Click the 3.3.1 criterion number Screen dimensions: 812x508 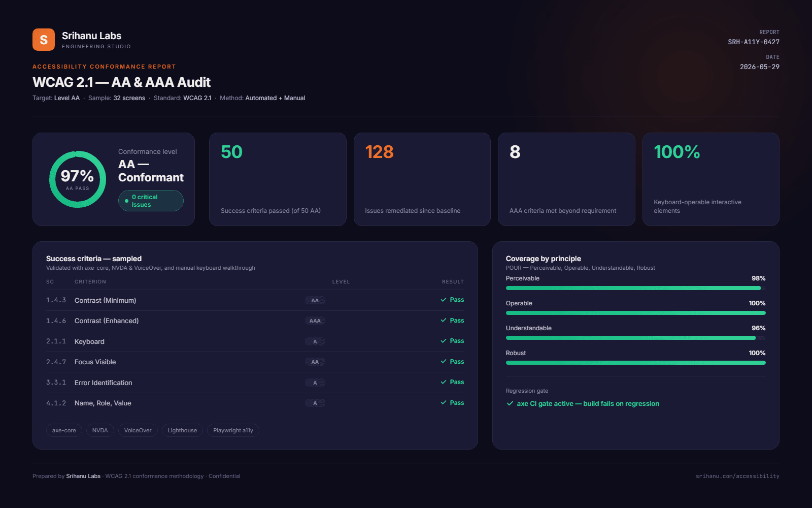tap(56, 383)
